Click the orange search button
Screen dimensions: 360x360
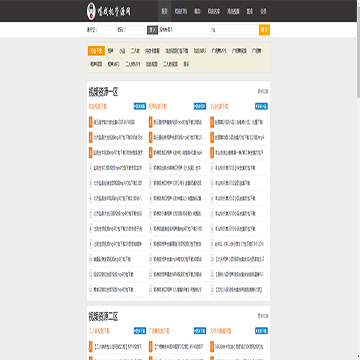tap(264, 30)
